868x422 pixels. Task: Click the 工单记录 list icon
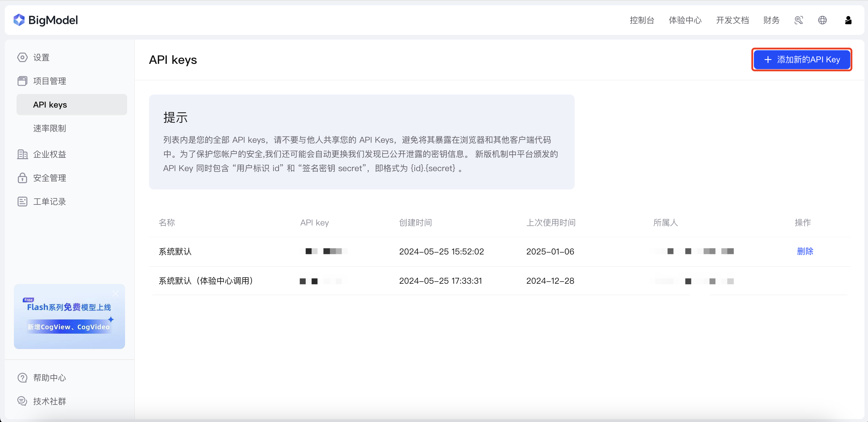pos(22,202)
